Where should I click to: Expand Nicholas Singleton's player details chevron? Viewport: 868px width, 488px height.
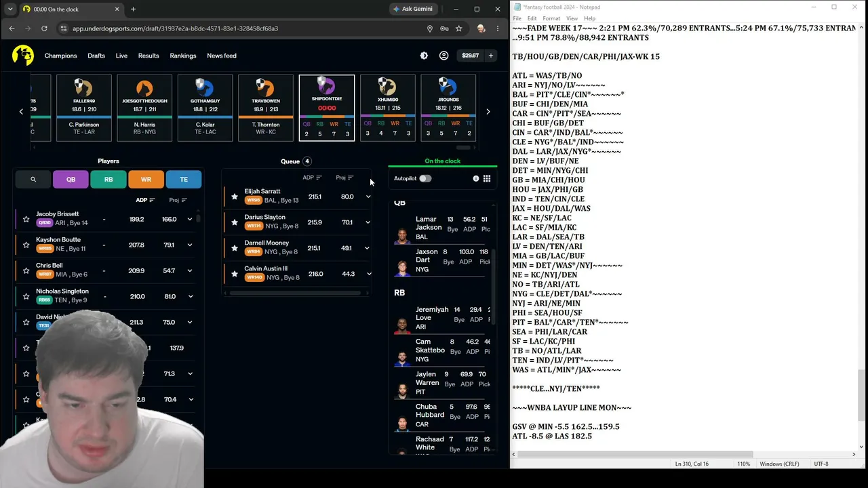pos(190,296)
